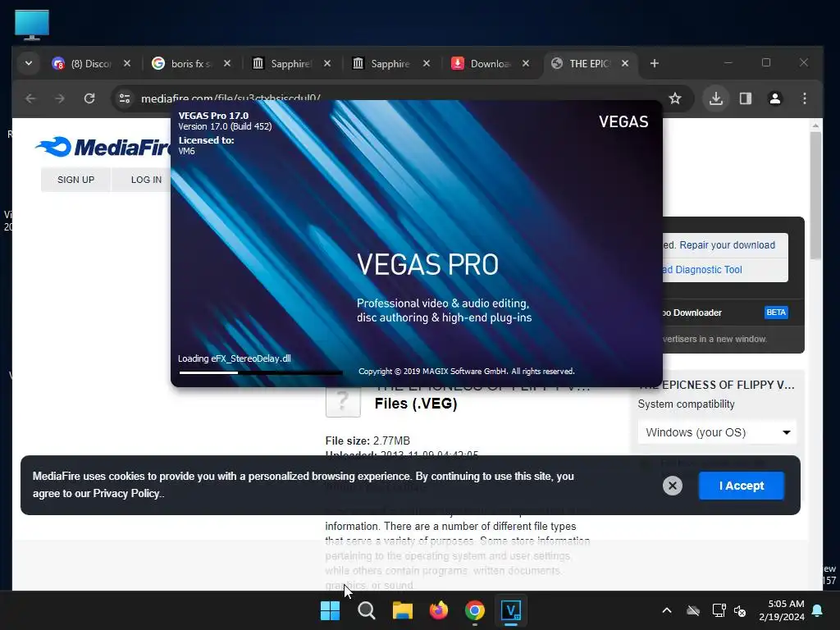Close the Discord tab
840x630 pixels.
coord(127,63)
